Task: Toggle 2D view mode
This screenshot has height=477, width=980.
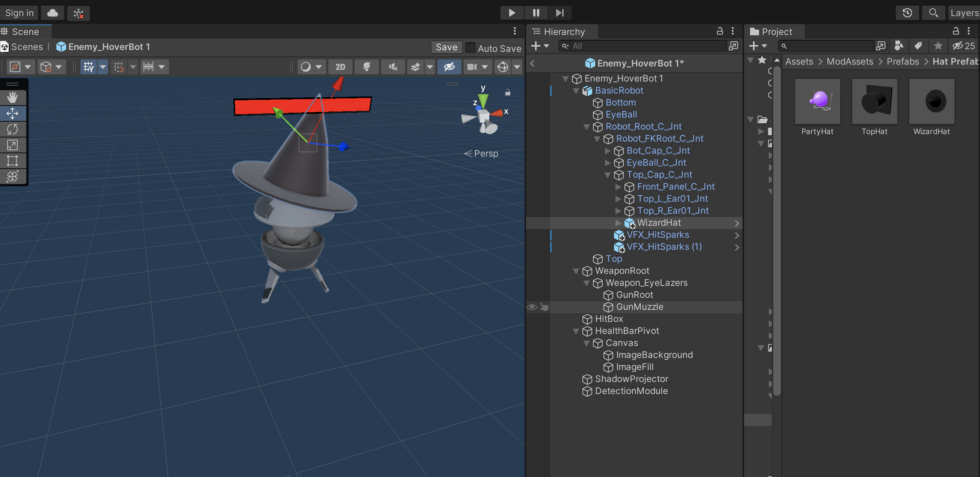Action: click(x=340, y=67)
